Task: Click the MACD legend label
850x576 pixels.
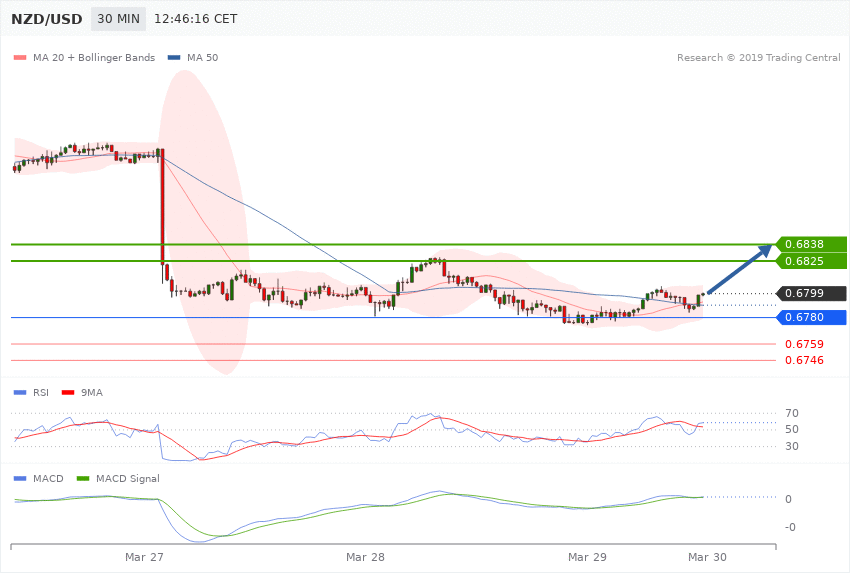Action: [48, 478]
